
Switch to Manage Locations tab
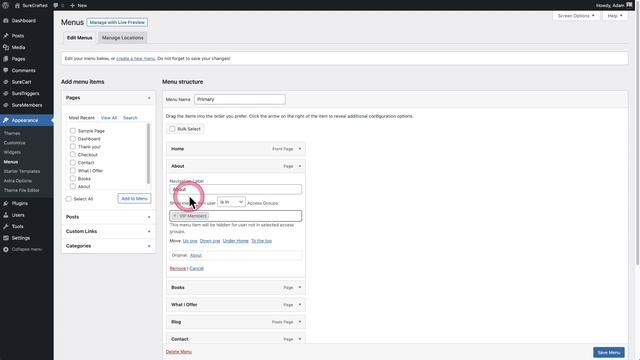tap(122, 38)
